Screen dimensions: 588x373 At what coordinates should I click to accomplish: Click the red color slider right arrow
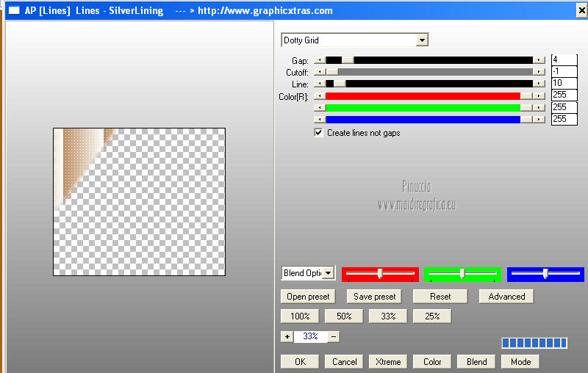539,96
